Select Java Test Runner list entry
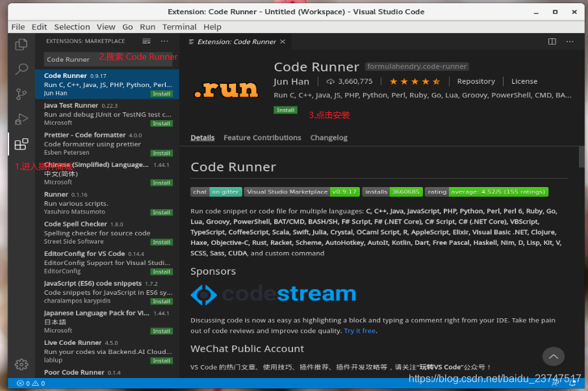The width and height of the screenshot is (588, 391). tap(107, 114)
